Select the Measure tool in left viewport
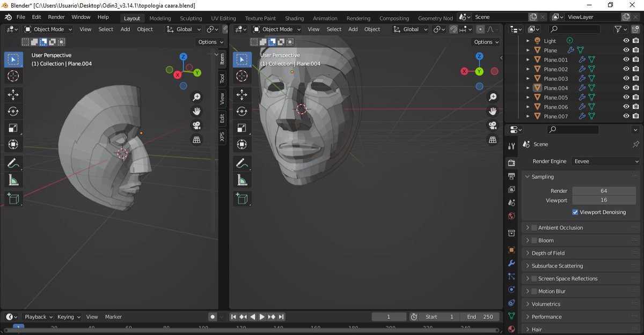Image resolution: width=644 pixels, height=335 pixels. [x=13, y=181]
